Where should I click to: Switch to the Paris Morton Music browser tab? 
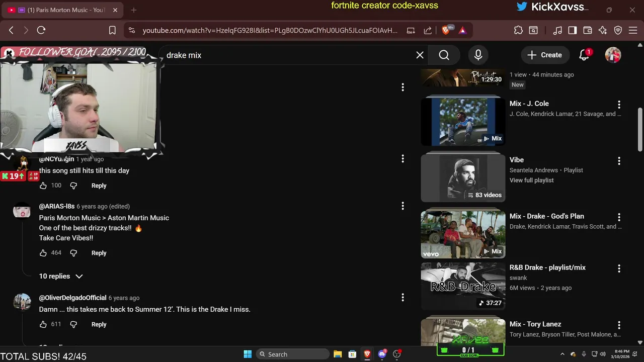point(63,10)
